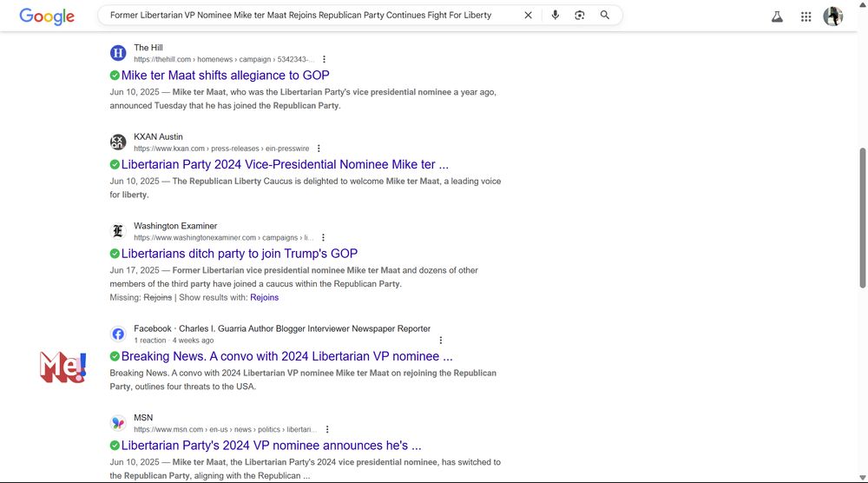Click The Hill site favicon
The image size is (868, 483).
(x=118, y=53)
